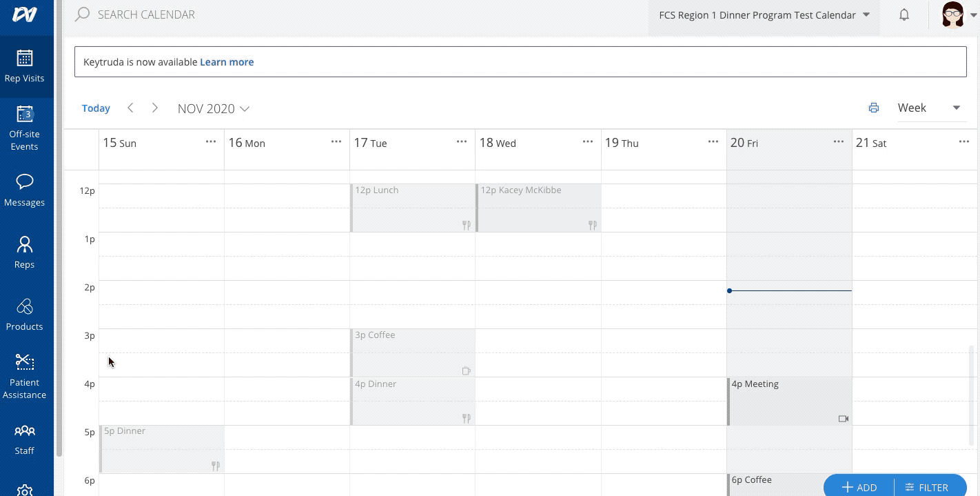Click the Today button
This screenshot has width=980, height=496.
click(x=96, y=108)
